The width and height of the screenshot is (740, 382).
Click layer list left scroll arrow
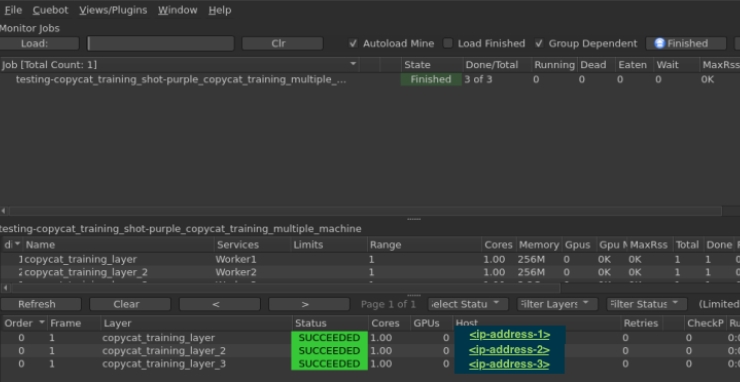4,288
